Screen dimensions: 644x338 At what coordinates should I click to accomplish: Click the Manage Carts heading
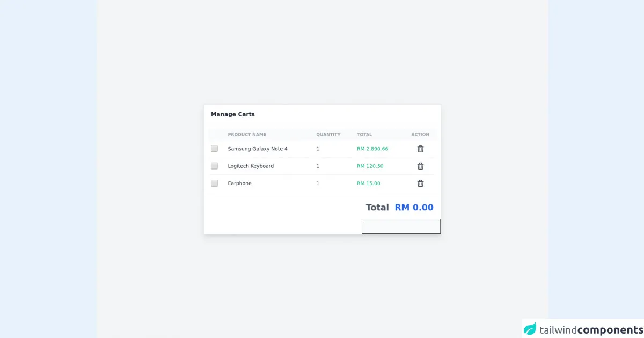(x=233, y=114)
